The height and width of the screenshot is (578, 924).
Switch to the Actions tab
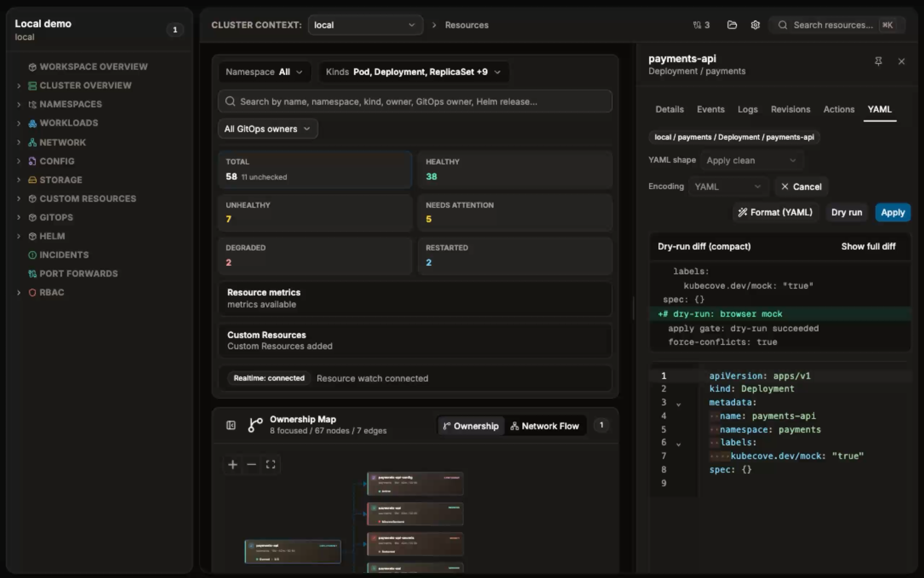point(839,109)
